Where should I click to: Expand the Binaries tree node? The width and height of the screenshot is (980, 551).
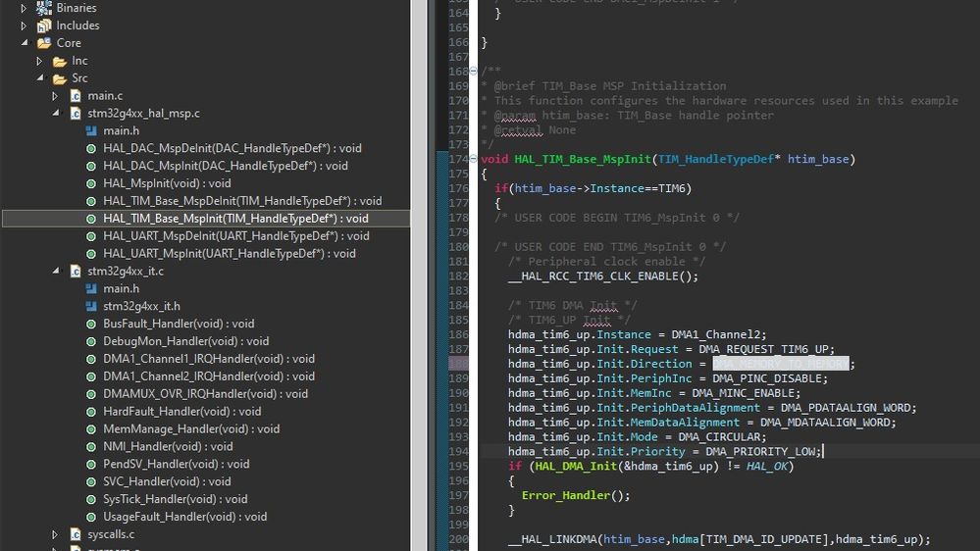[x=24, y=8]
